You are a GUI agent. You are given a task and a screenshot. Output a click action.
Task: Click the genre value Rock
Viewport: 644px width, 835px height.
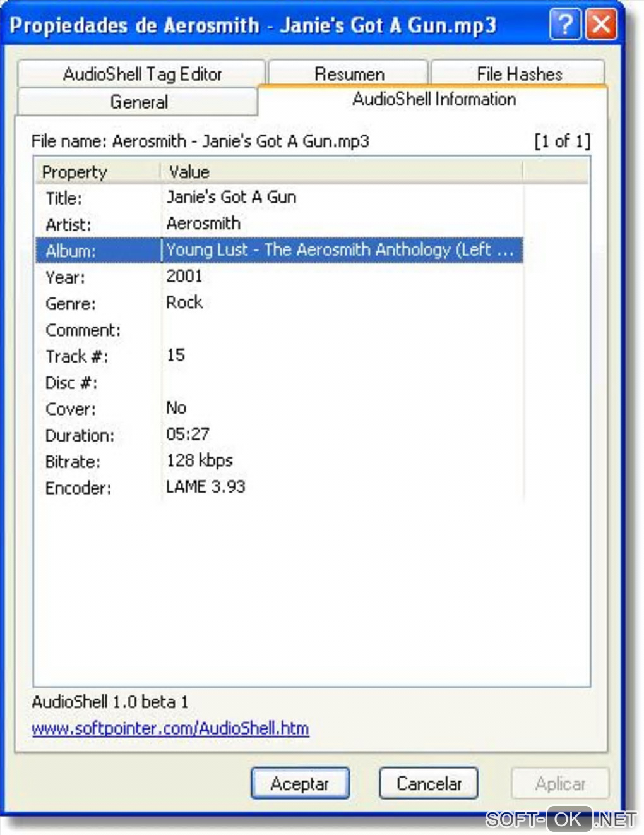pos(184,303)
